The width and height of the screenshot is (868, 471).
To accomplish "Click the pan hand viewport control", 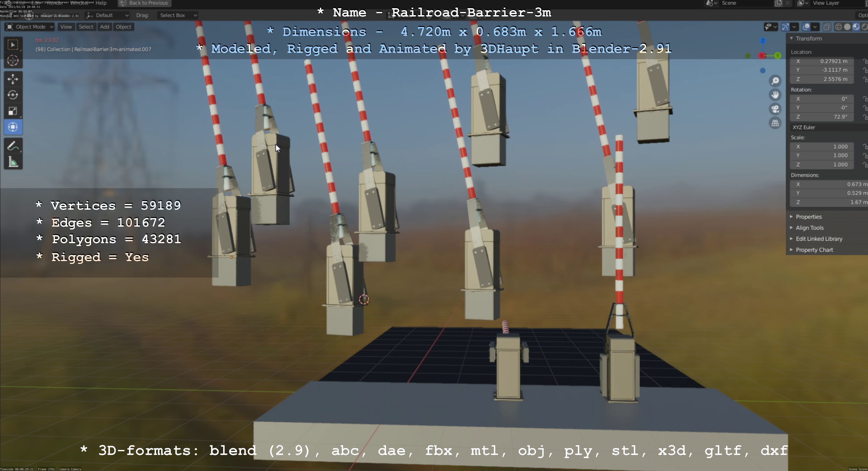I will tap(775, 95).
